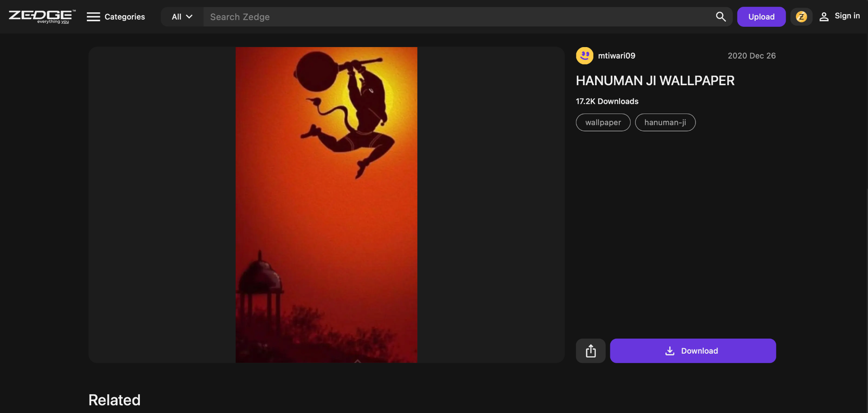Viewport: 868px width, 413px height.
Task: Click the Upload button
Action: (x=761, y=17)
